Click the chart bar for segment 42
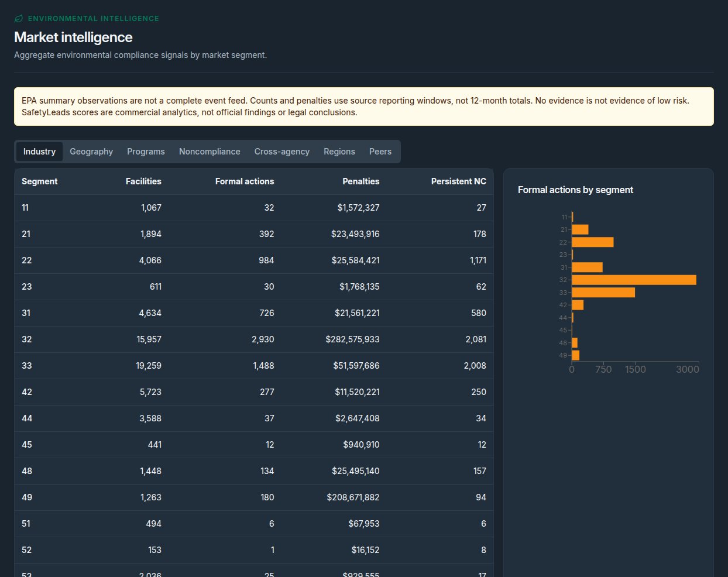Viewport: 728px width, 577px height. tap(578, 305)
